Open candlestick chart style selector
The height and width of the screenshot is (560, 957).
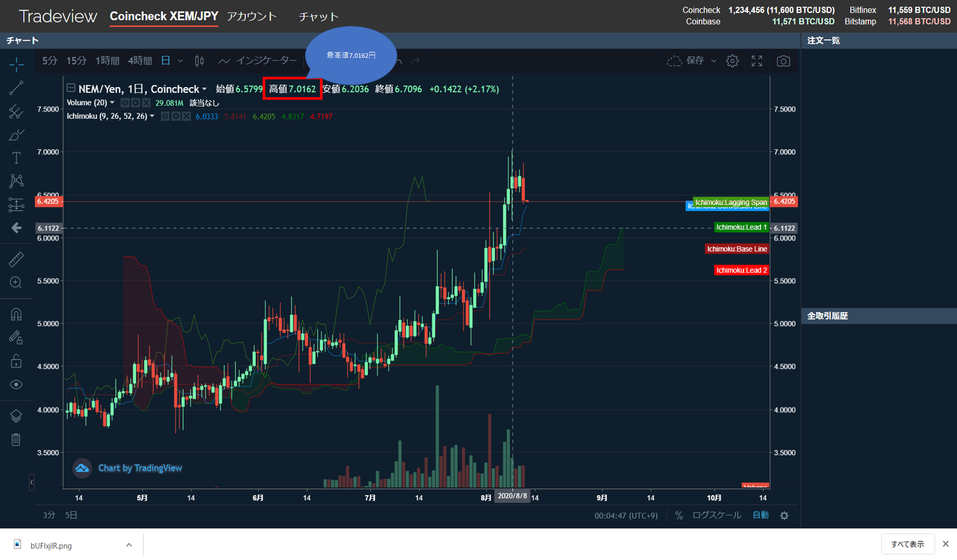click(x=199, y=61)
